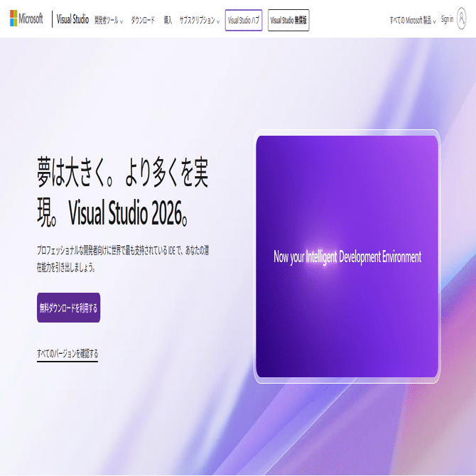The width and height of the screenshot is (476, 476).
Task: Expand すべての Microsoft 製品 dropdown
Action: pos(413,21)
